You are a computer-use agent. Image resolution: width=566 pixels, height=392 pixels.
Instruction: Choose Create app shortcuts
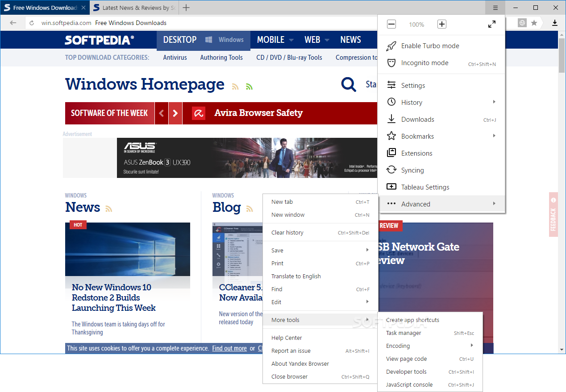click(430, 320)
